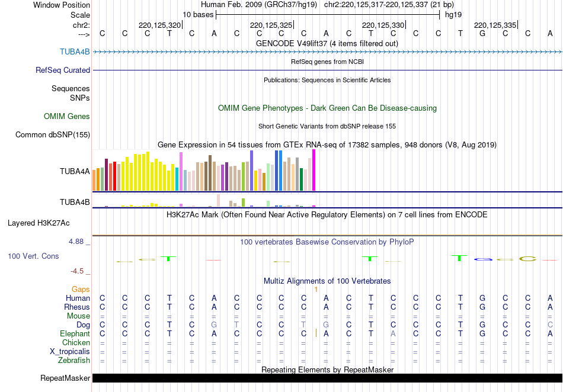Image resolution: width=563 pixels, height=392 pixels.
Task: Click Multiz Alignments of 100 Vertebrates title
Action: tap(327, 281)
